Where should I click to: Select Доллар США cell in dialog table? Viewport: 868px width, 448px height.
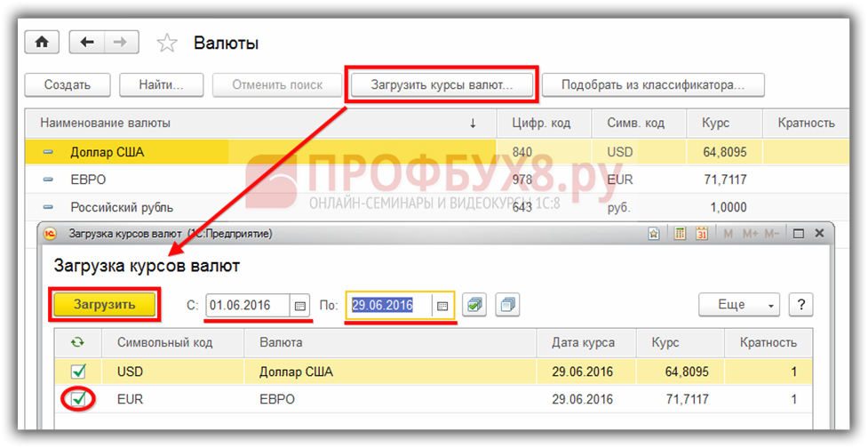point(390,371)
